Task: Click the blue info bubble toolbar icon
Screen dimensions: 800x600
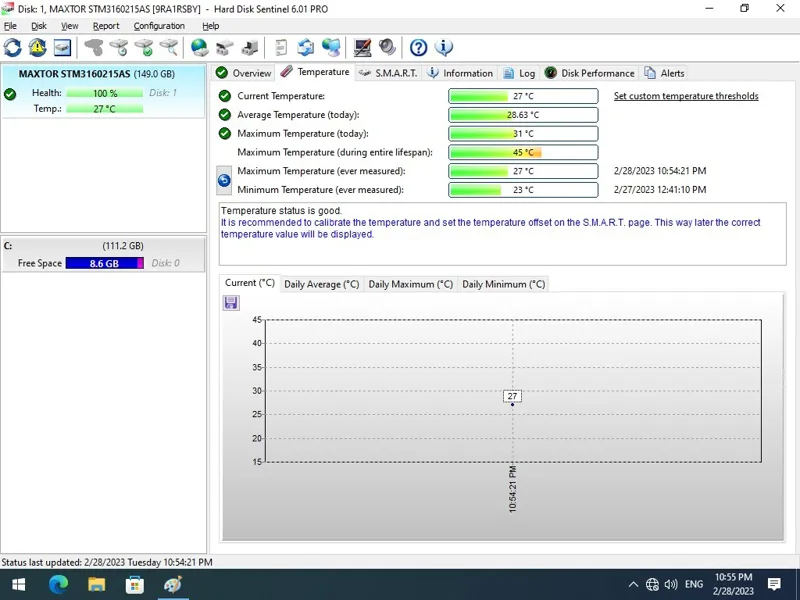Action: click(x=443, y=47)
